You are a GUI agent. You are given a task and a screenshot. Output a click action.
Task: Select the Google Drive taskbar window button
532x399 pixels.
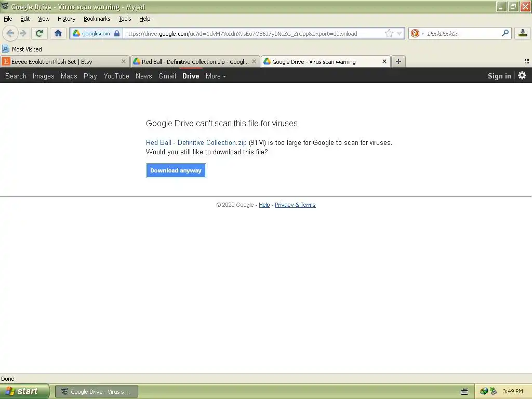click(x=97, y=392)
